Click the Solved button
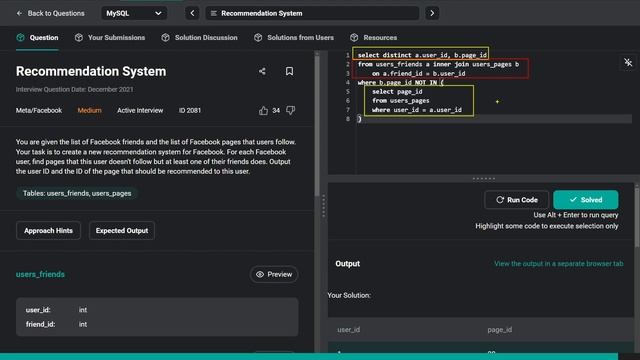Viewport: 640px width, 360px height. [x=586, y=200]
